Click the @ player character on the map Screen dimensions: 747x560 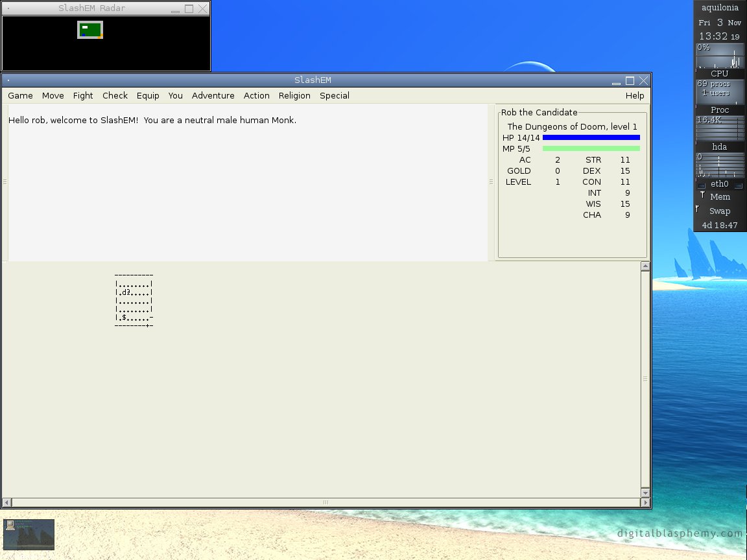(128, 292)
